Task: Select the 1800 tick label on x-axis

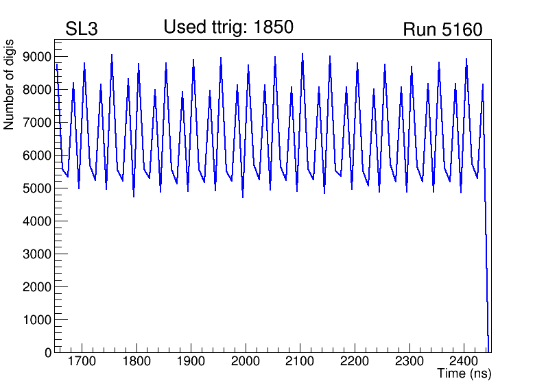Action: [136, 361]
